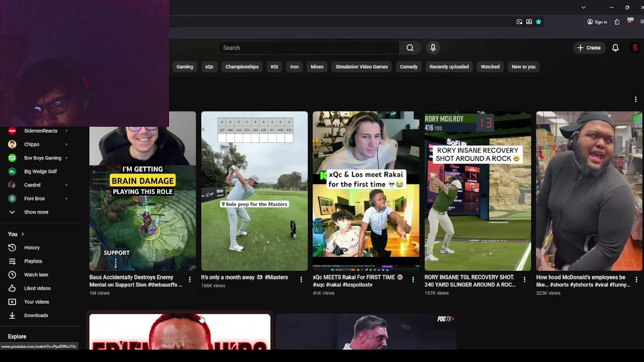Screen dimensions: 644x362
Task: Open the notifications bell
Action: coord(615,48)
